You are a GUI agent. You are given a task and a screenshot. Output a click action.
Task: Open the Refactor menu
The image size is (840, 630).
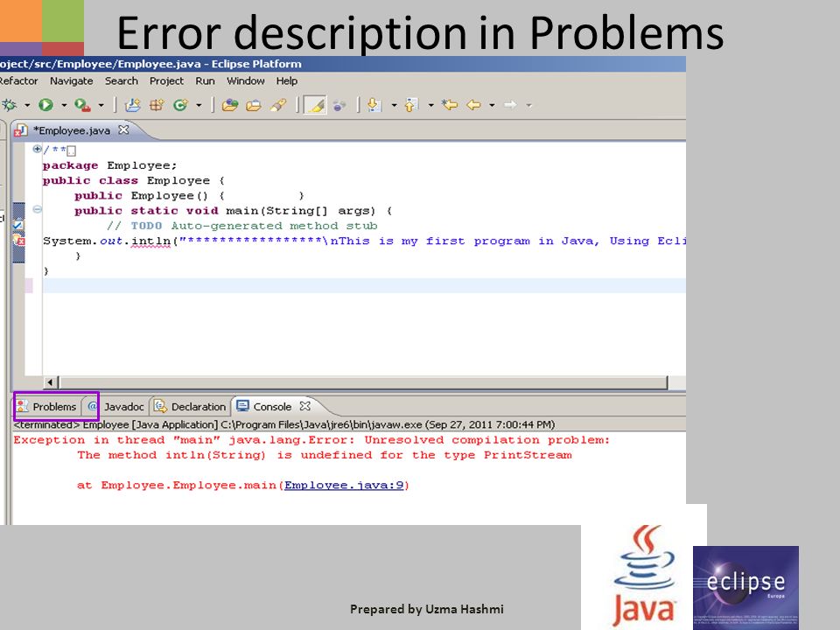point(18,80)
